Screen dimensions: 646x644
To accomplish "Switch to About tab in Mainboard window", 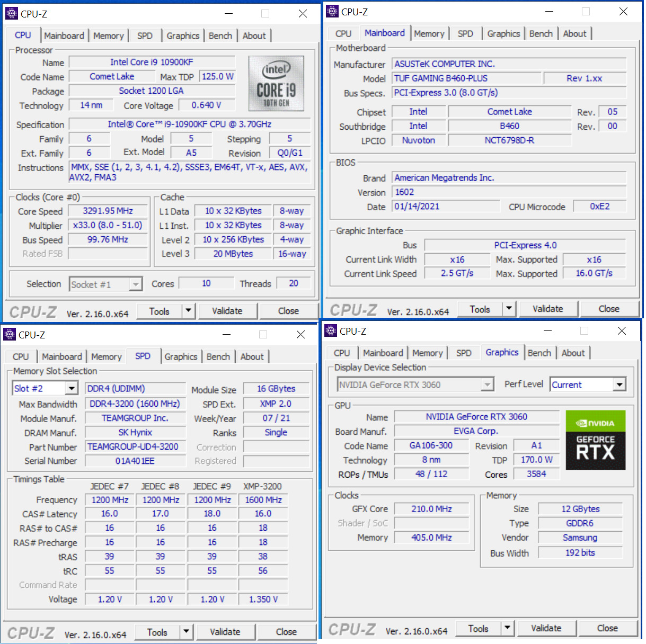I will coord(574,33).
